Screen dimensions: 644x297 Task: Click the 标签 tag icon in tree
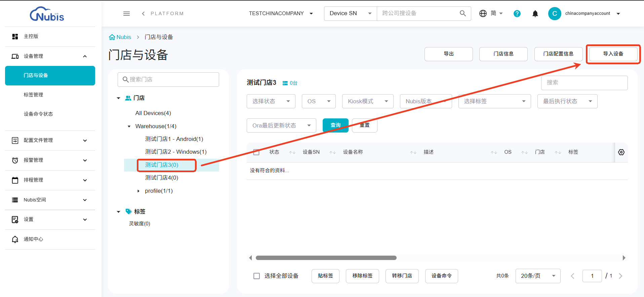[128, 211]
